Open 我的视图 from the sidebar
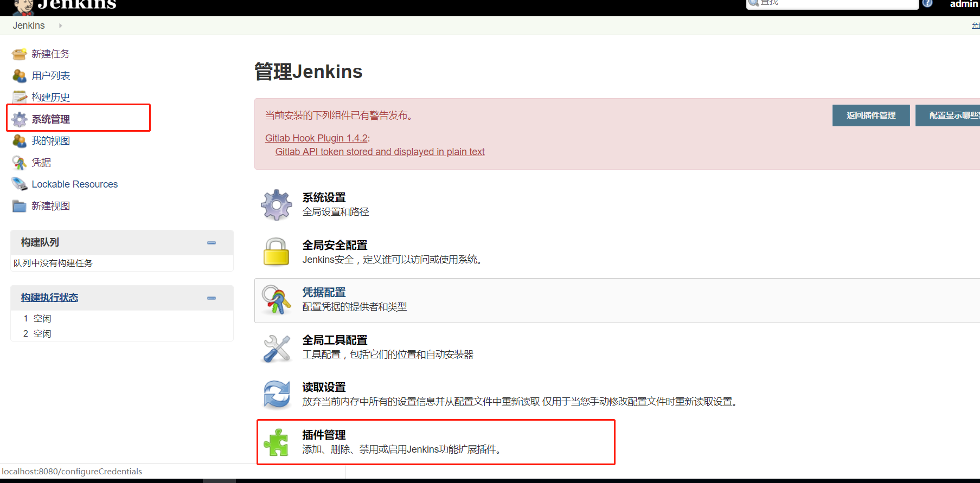 [50, 140]
